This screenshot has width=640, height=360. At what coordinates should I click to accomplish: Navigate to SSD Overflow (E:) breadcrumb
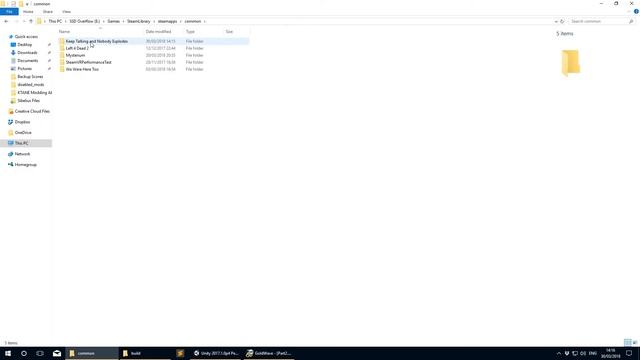(84, 21)
